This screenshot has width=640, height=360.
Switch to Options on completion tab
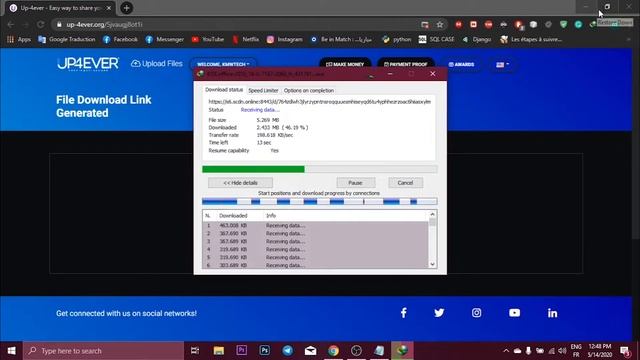tap(309, 90)
